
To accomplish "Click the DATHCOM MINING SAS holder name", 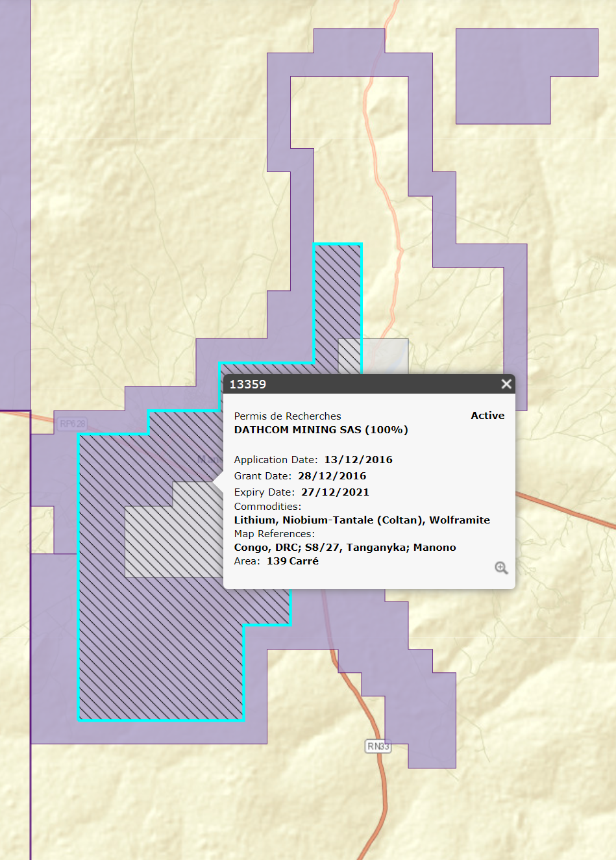I will point(321,430).
